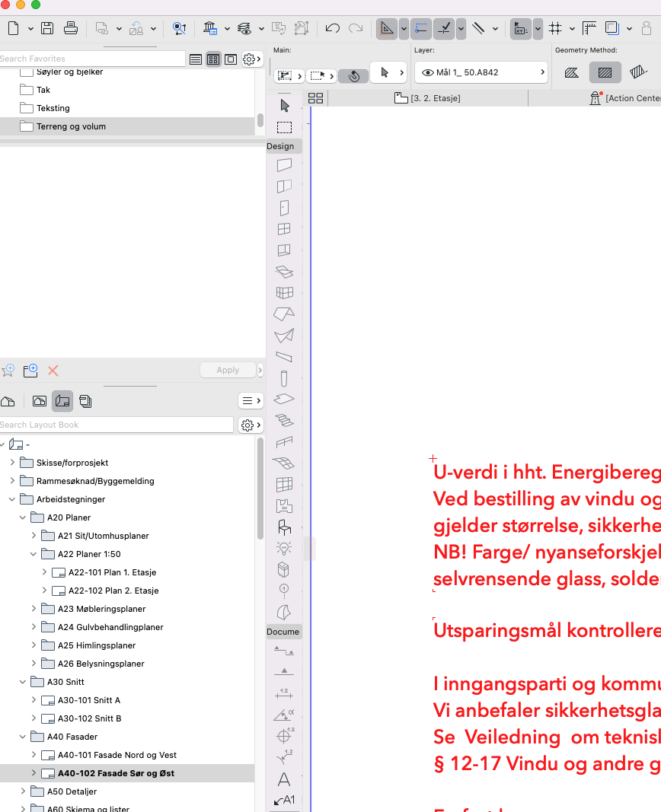Switch Favorites to thumbnail grid view
This screenshot has width=661, height=812.
coord(213,59)
